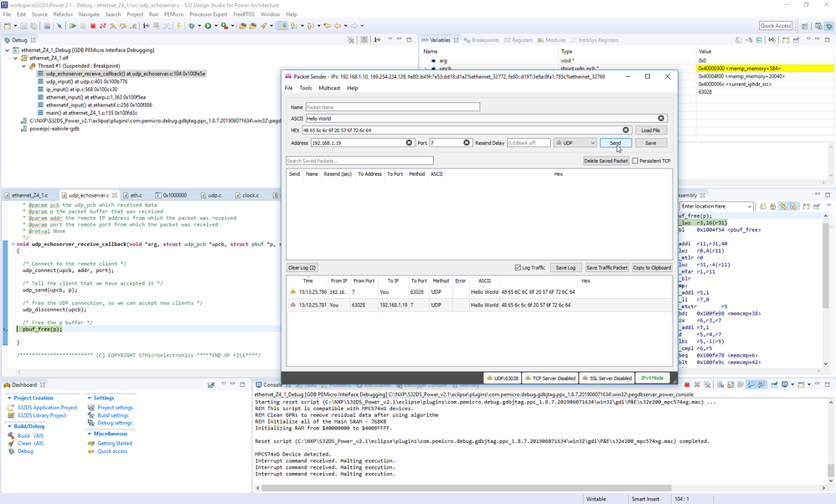
Task: Toggle the Log Traffic checkbox
Action: [x=519, y=268]
